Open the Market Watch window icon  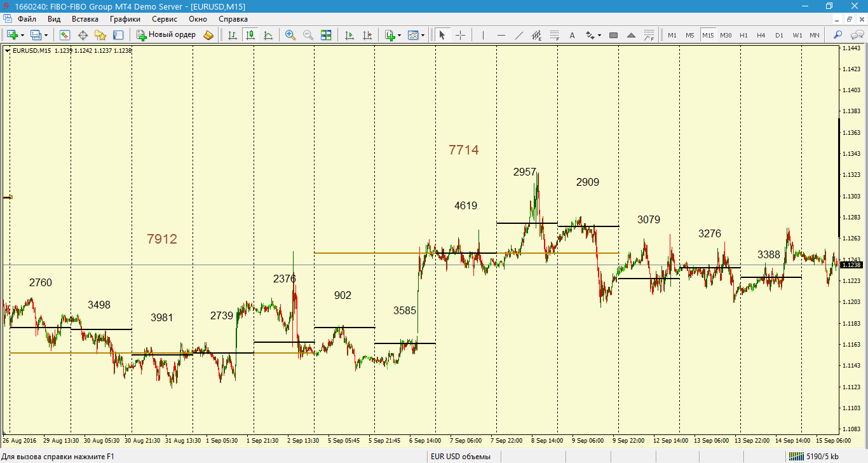pyautogui.click(x=65, y=35)
